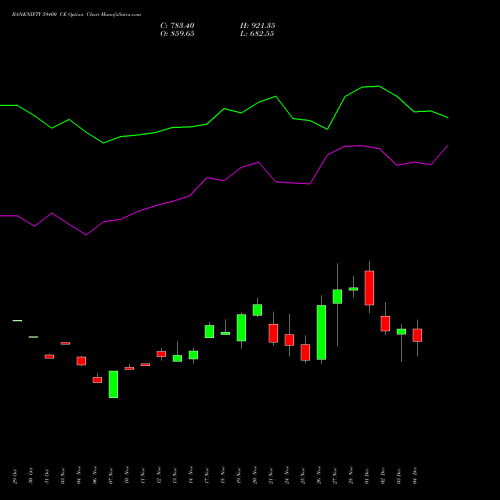Click the 31 Oct date label on axis
Viewport: 500px width, 500px height.
pyautogui.click(x=47, y=476)
